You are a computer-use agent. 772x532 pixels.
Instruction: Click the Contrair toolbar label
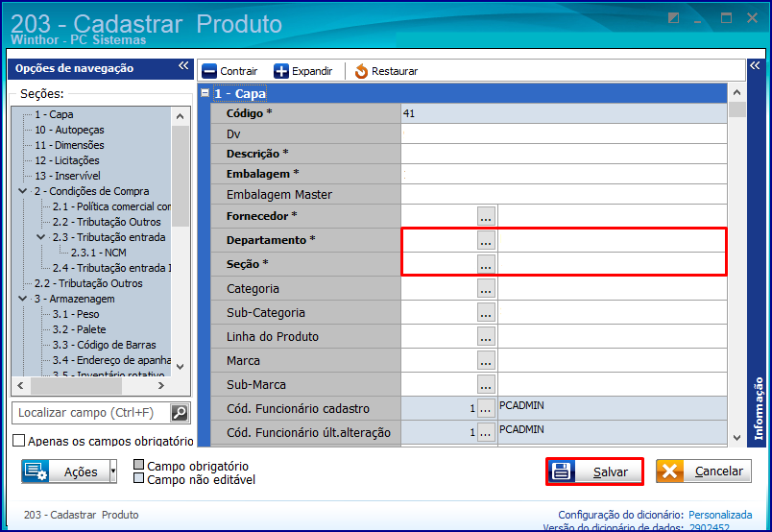239,71
